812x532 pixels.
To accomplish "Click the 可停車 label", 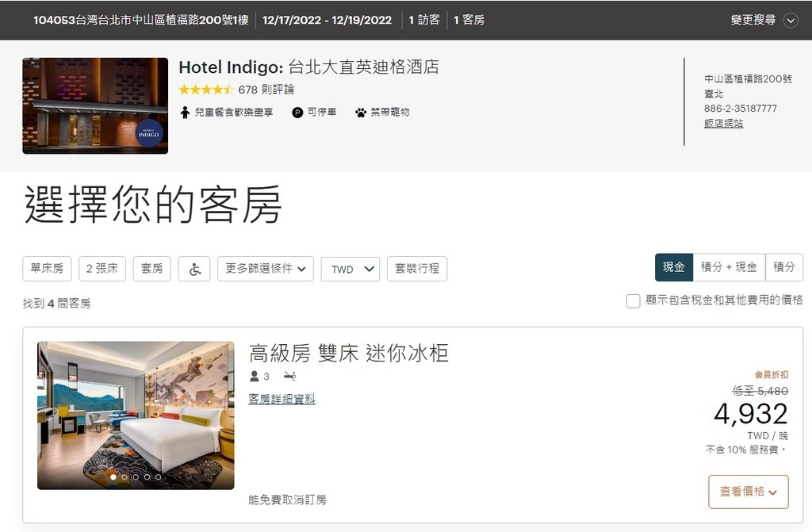I will click(322, 112).
